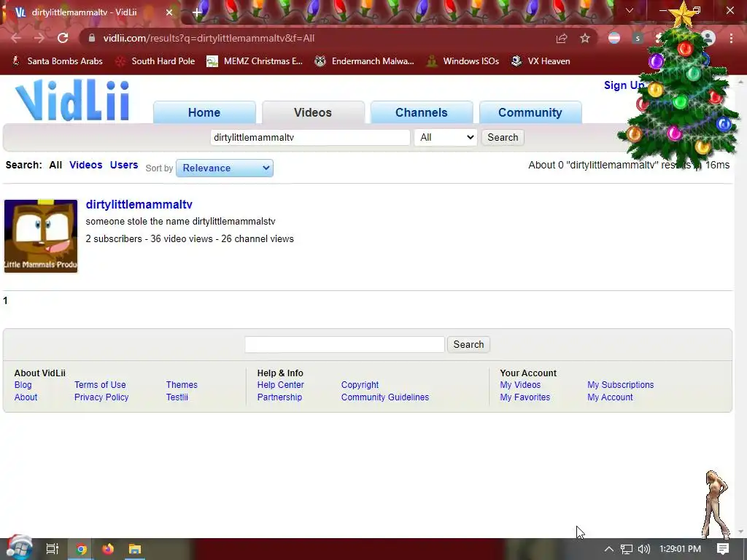Click the network tray icon
The height and width of the screenshot is (560, 747).
click(627, 549)
